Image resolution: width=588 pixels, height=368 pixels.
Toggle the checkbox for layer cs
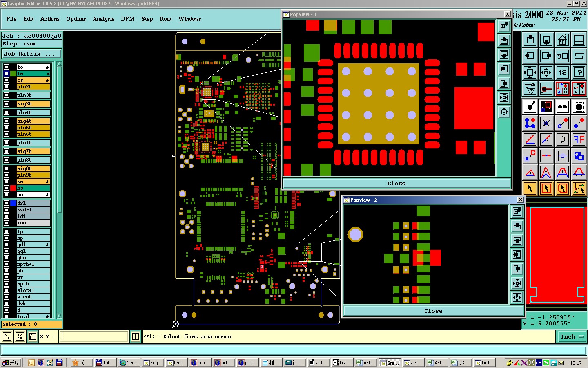[x=7, y=80]
